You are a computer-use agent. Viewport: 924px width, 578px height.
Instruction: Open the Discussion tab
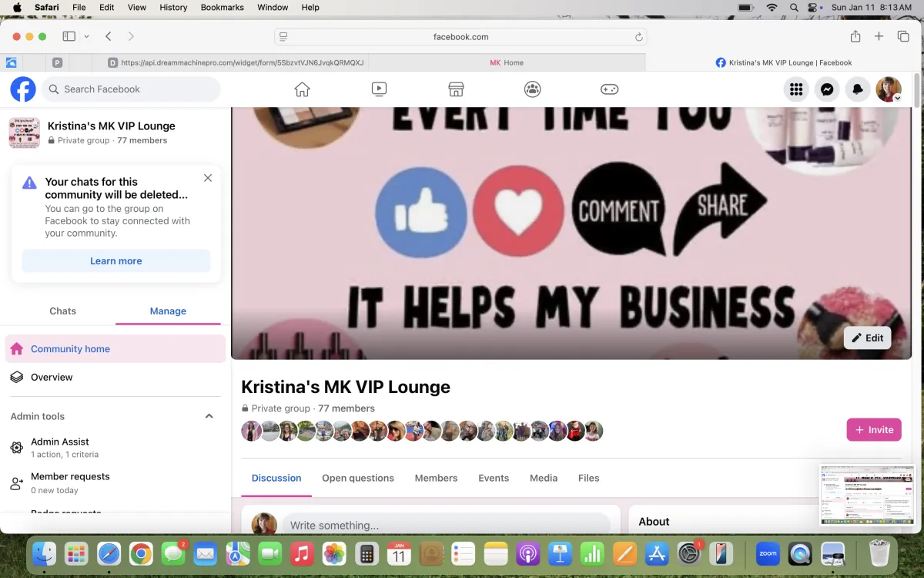point(276,478)
